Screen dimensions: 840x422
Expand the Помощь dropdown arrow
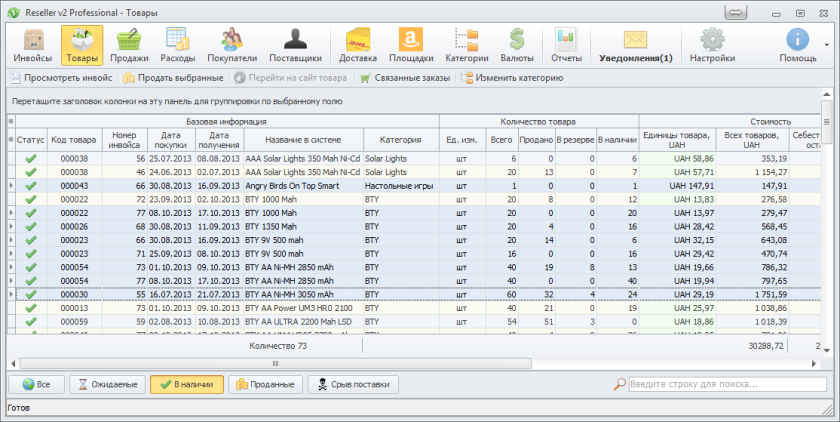825,45
